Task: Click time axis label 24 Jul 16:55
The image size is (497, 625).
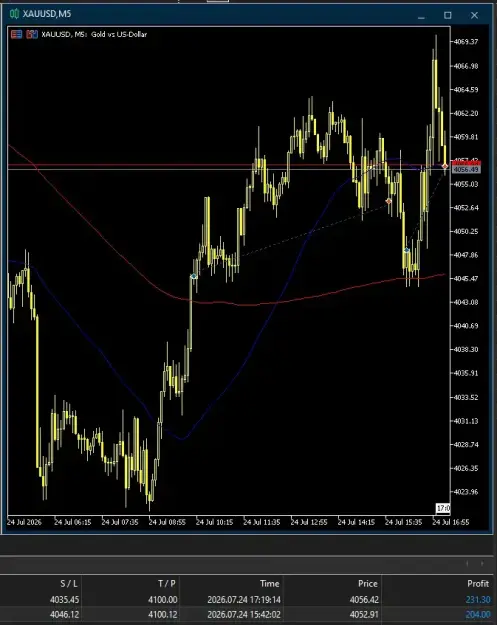Action: point(451,522)
